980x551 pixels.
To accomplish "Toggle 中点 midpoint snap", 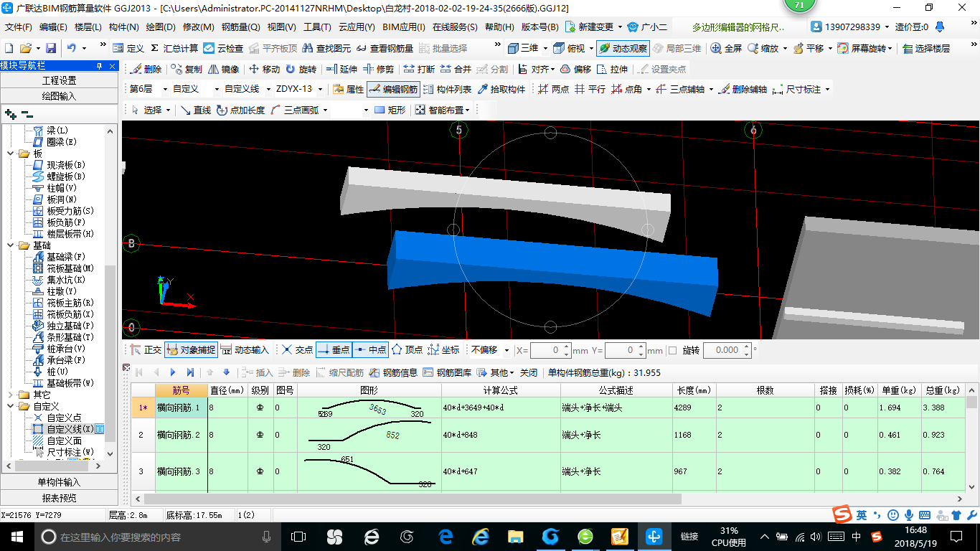I will click(371, 350).
